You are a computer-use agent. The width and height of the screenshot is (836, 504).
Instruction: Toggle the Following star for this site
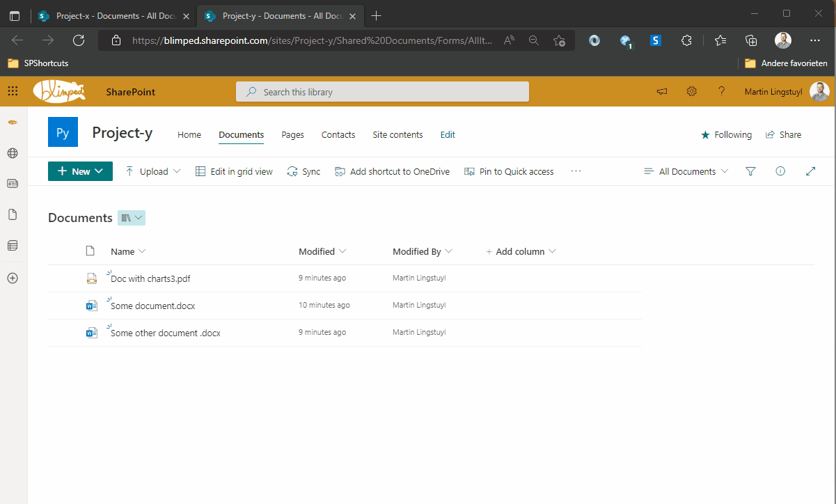tap(726, 134)
